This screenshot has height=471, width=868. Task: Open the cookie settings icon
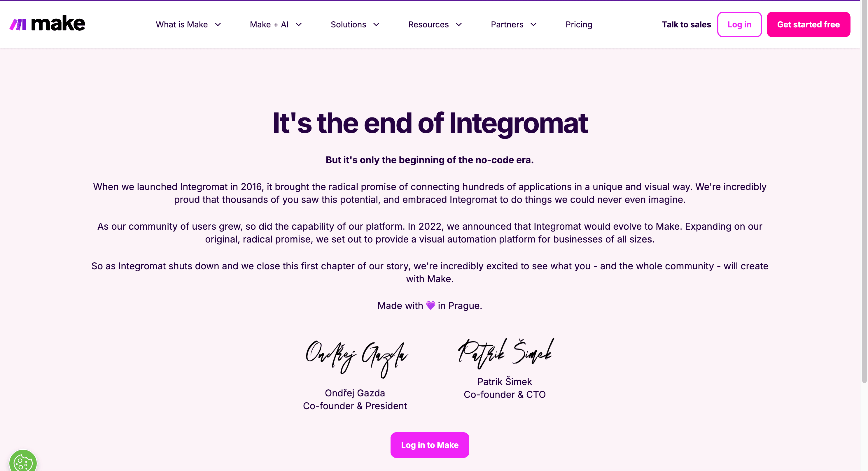point(23,462)
